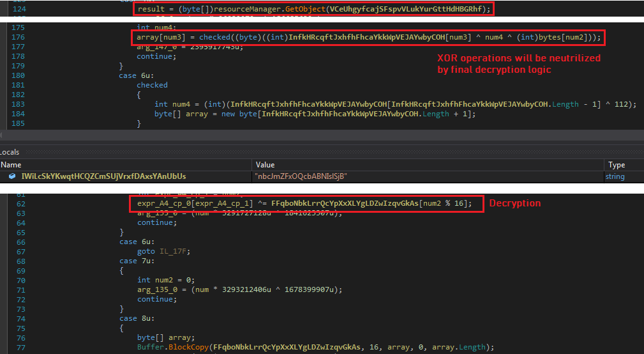This screenshot has width=644, height=354.
Task: Click 'case 7u:' on line 68
Action: (x=137, y=261)
